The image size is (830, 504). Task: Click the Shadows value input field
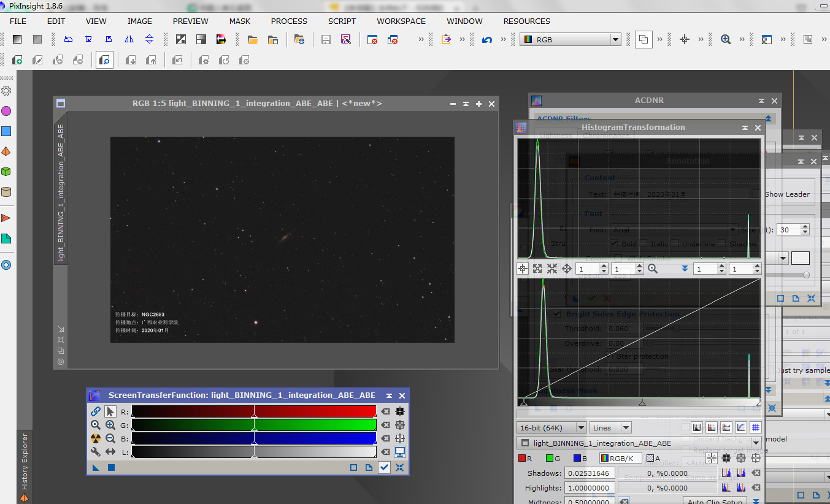pos(590,473)
